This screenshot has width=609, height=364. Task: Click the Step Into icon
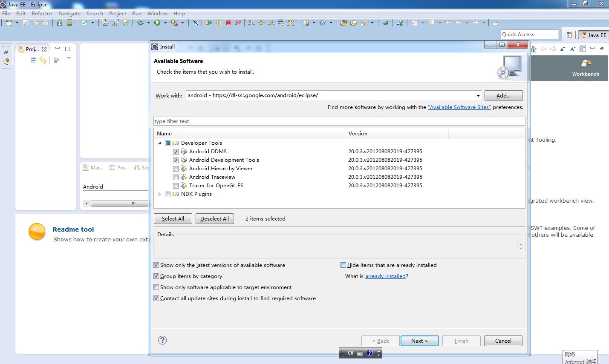251,23
